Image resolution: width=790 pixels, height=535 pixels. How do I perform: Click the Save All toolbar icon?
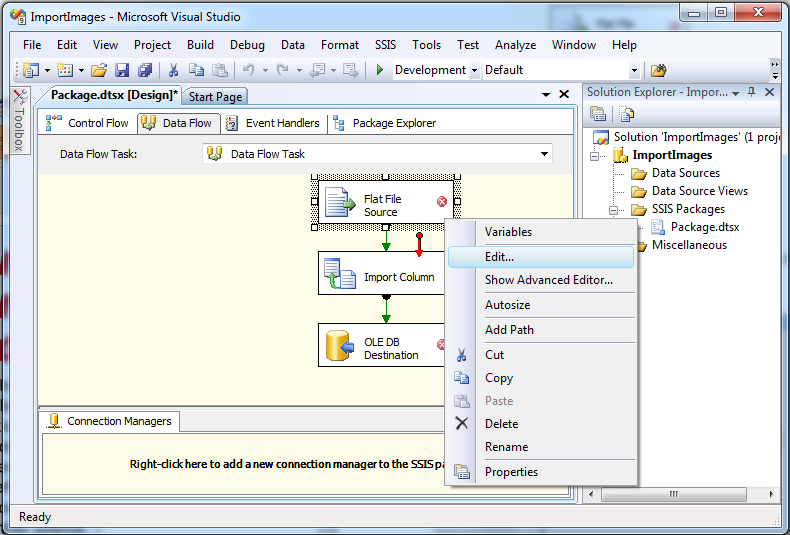pos(145,70)
